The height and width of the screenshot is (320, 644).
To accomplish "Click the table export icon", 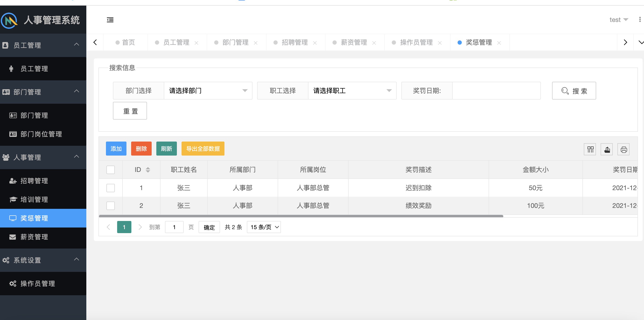I will (607, 149).
